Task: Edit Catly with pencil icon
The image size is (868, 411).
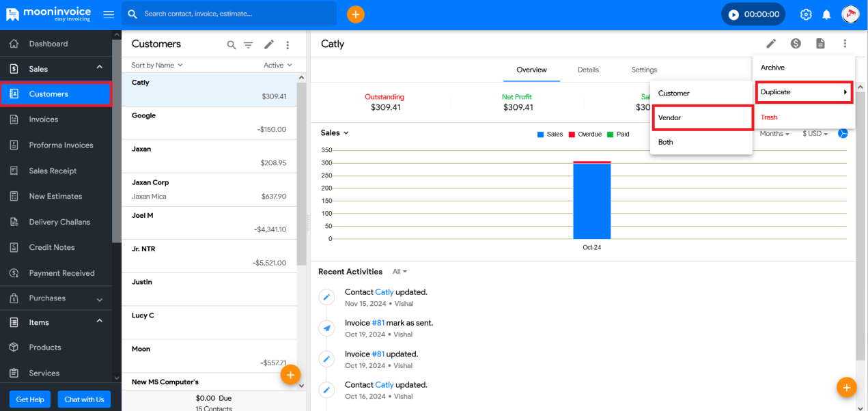Action: (x=771, y=44)
